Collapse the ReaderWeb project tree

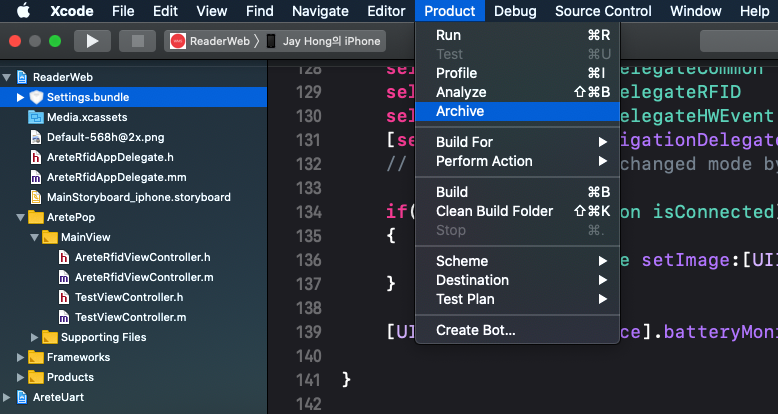(7, 77)
